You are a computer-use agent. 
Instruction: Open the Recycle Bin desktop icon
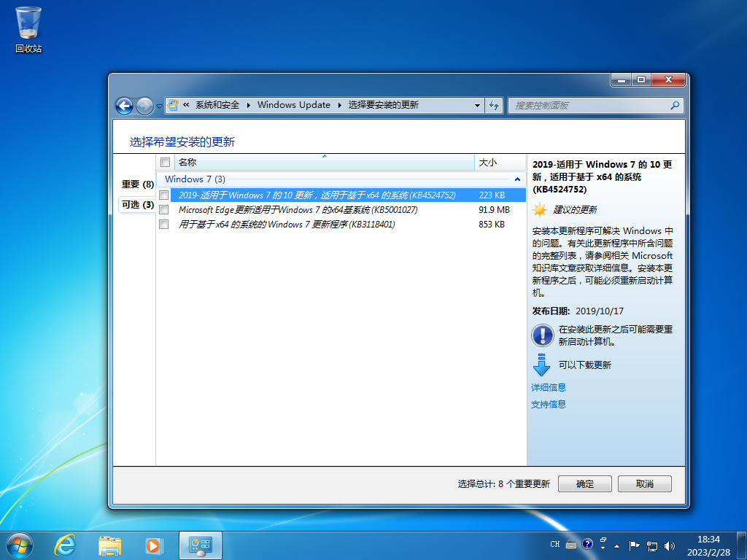[x=28, y=29]
